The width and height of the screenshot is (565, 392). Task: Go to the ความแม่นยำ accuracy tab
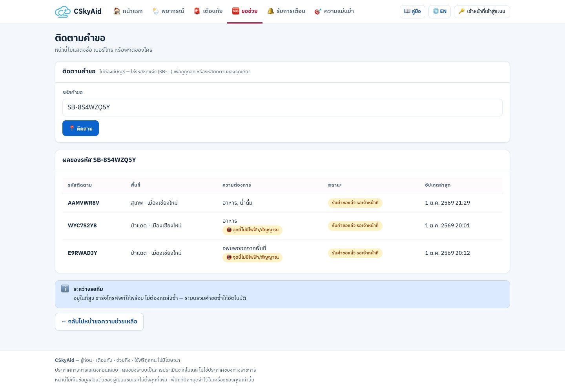click(x=334, y=11)
